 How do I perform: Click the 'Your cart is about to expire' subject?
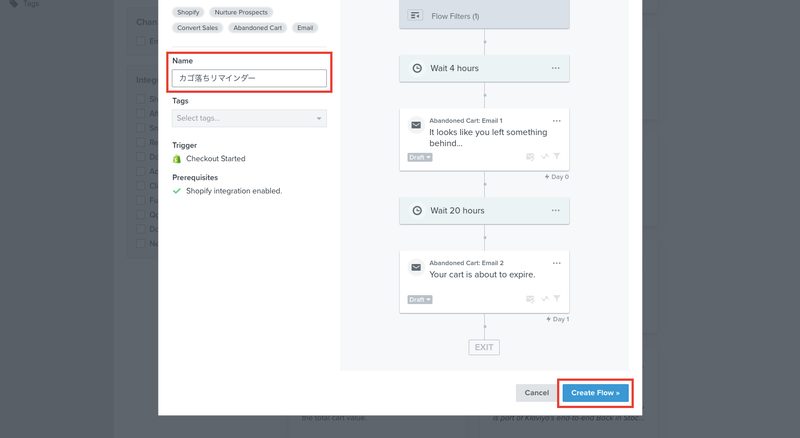pyautogui.click(x=482, y=275)
